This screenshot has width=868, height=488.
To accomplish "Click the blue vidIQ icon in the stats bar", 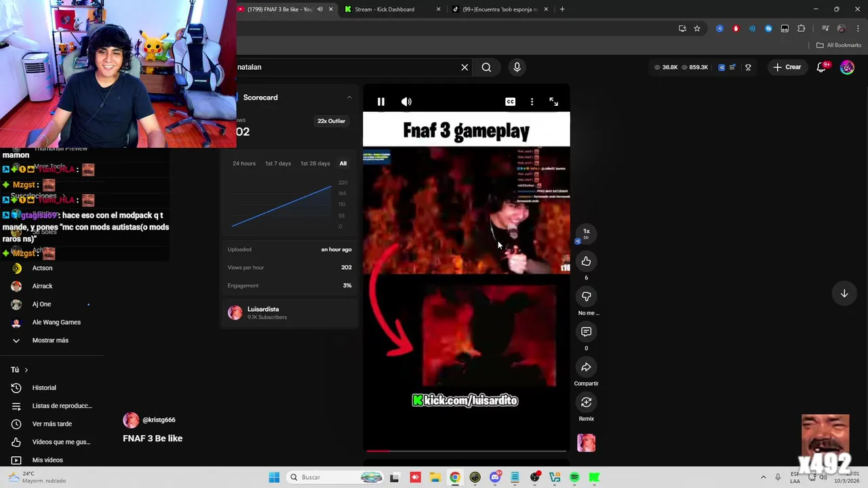I will point(722,67).
